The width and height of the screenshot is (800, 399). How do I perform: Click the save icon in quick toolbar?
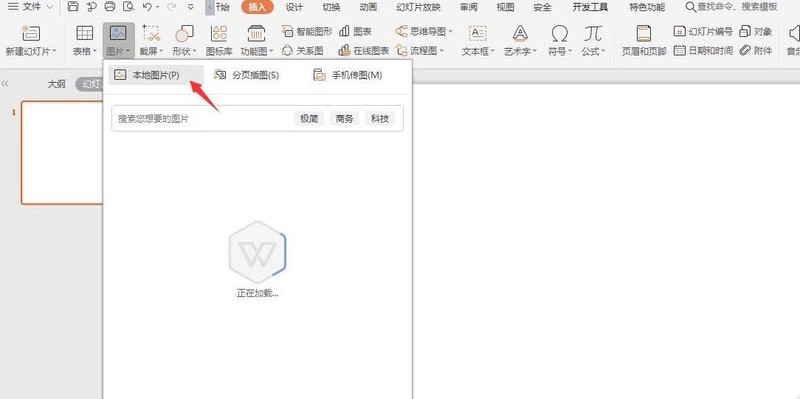click(73, 7)
